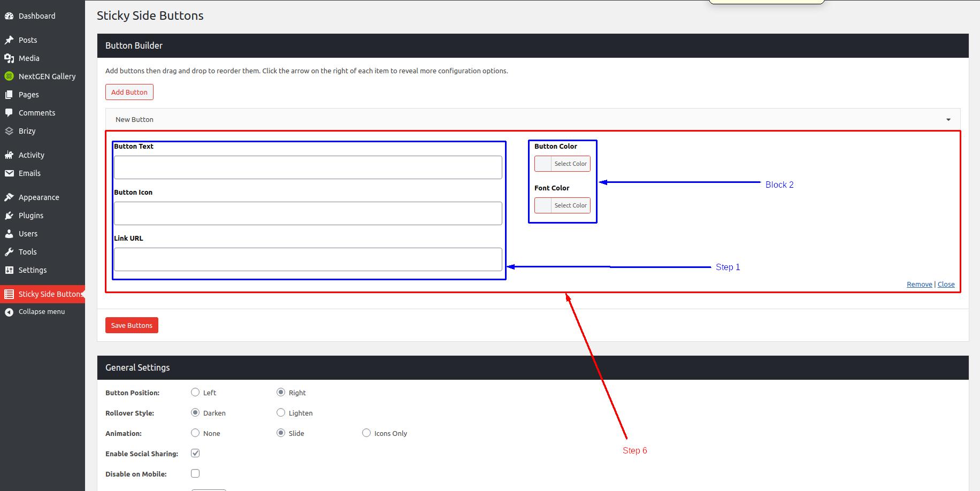
Task: Toggle Enable Social Sharing checkbox
Action: coord(195,453)
